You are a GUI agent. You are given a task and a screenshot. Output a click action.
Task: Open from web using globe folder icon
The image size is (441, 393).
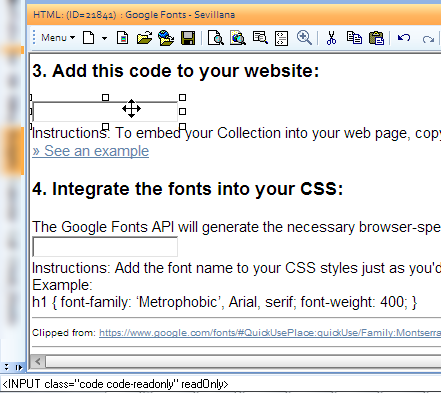coord(166,38)
